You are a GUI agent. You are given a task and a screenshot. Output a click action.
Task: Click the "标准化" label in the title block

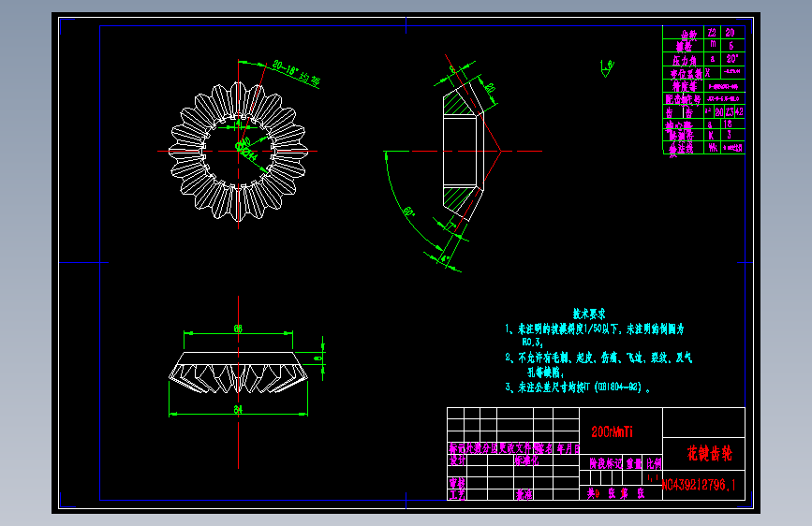(x=526, y=460)
